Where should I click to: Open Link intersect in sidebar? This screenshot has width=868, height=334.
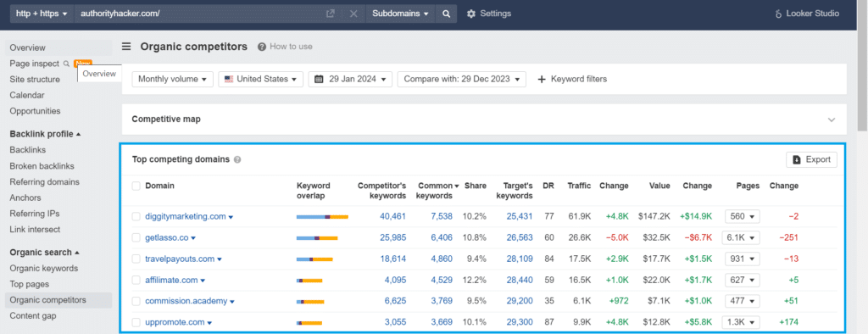pyautogui.click(x=35, y=230)
